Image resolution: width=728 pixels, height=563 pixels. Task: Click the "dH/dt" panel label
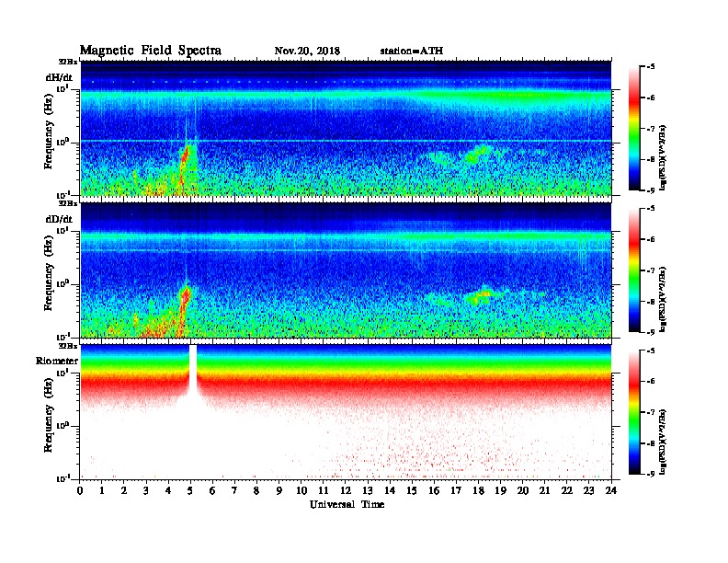click(59, 77)
